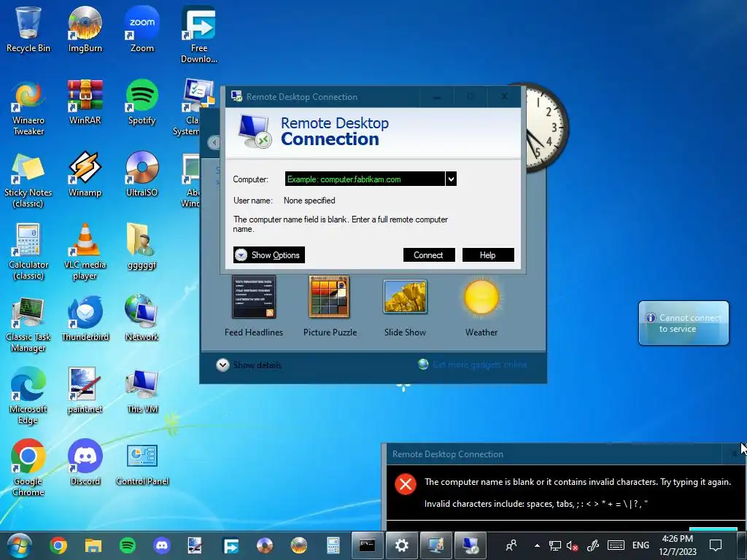The image size is (747, 560).
Task: Expand Show Options in Remote Desktop
Action: 268,254
